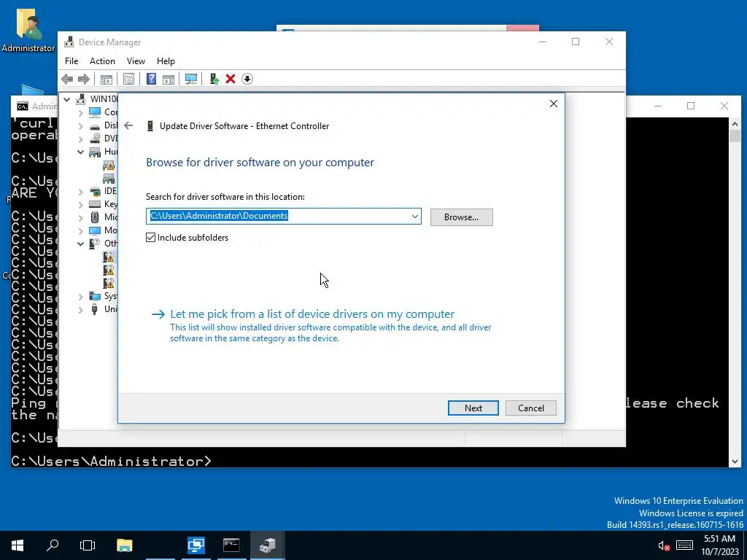The height and width of the screenshot is (560, 747).
Task: Cancel the Update Driver Software wizard
Action: (531, 408)
